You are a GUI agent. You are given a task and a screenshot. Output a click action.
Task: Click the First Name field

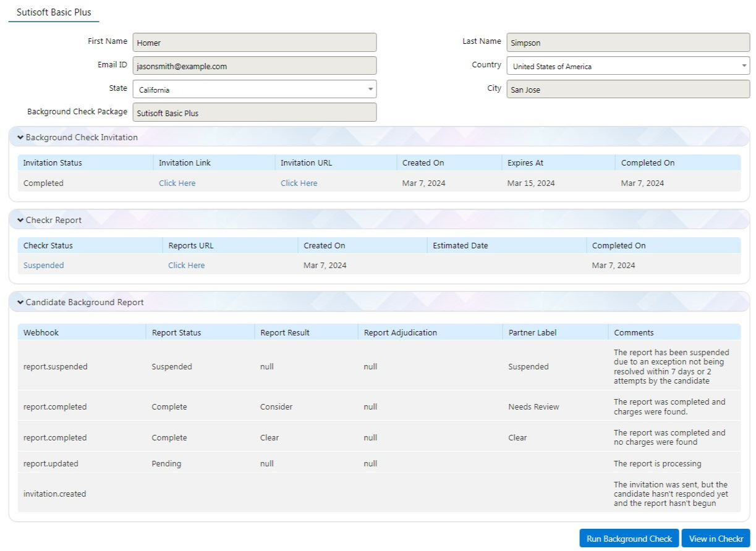pyautogui.click(x=254, y=43)
